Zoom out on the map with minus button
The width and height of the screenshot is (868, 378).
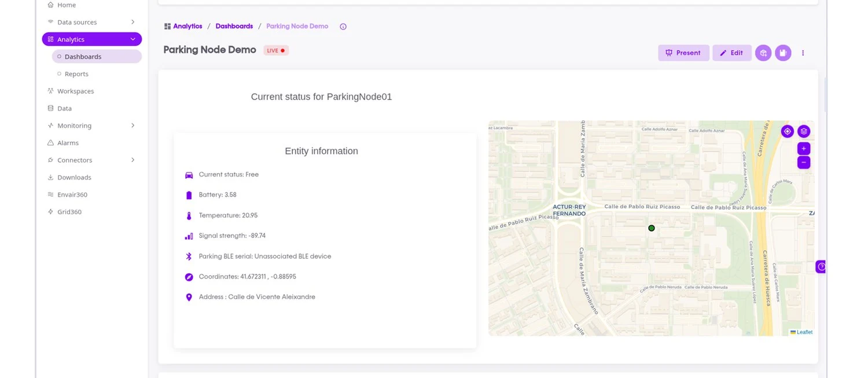point(804,163)
